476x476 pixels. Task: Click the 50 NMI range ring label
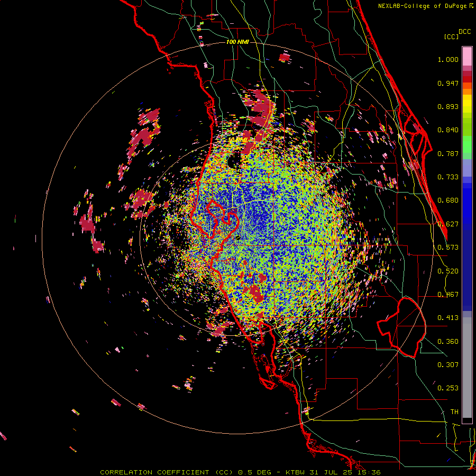click(x=238, y=140)
